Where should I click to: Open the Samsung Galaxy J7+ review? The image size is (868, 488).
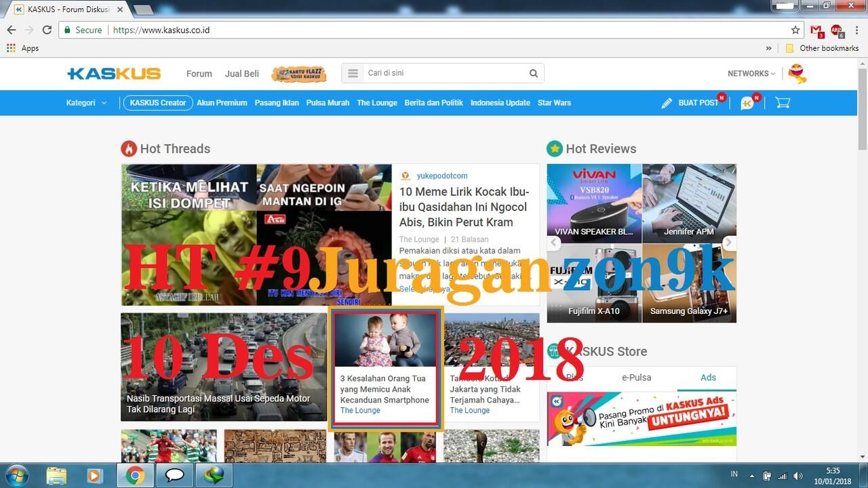point(689,283)
